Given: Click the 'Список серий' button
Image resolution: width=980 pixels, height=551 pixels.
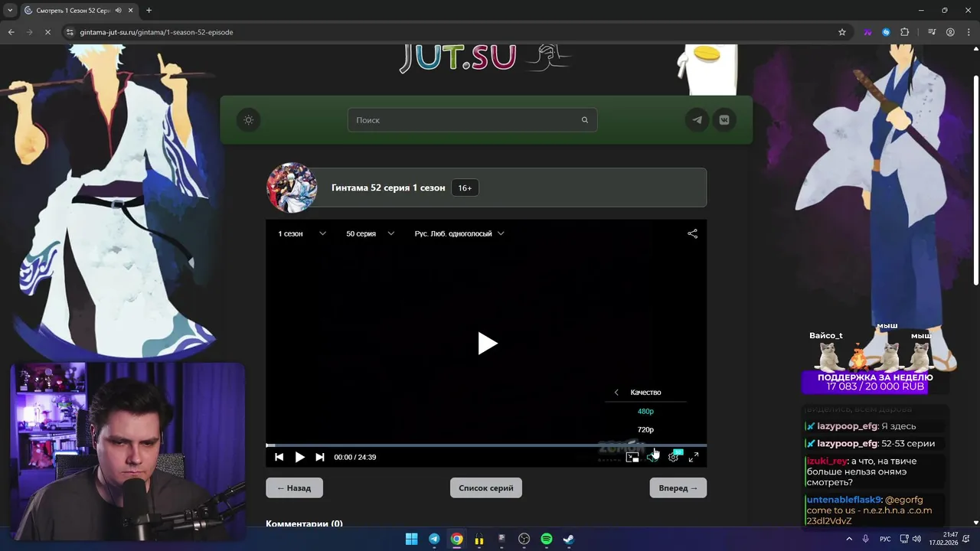Looking at the screenshot, I should pos(486,487).
